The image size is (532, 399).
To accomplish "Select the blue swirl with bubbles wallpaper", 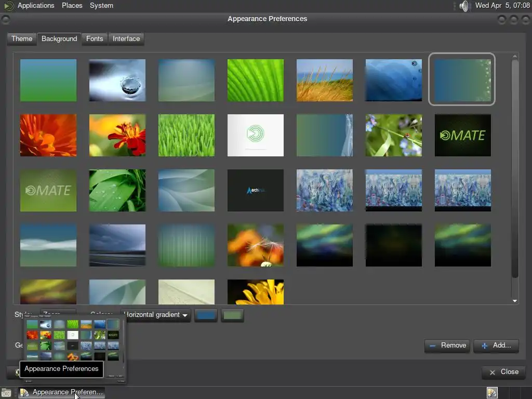I will click(x=394, y=80).
